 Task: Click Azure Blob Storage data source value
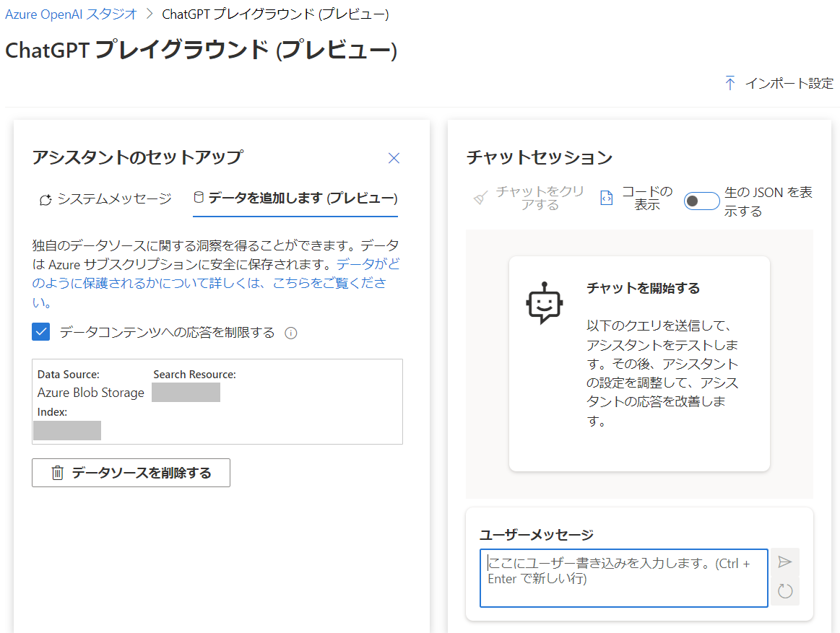click(91, 393)
